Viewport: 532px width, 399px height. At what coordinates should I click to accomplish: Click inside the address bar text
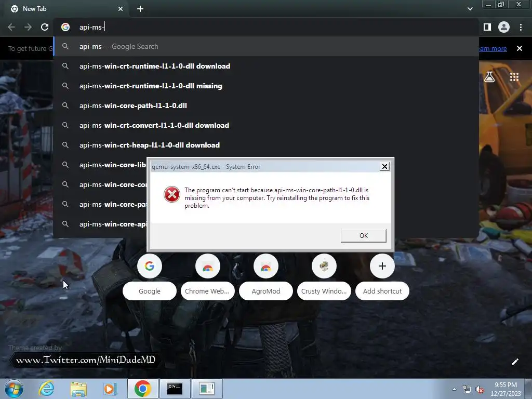click(x=91, y=27)
